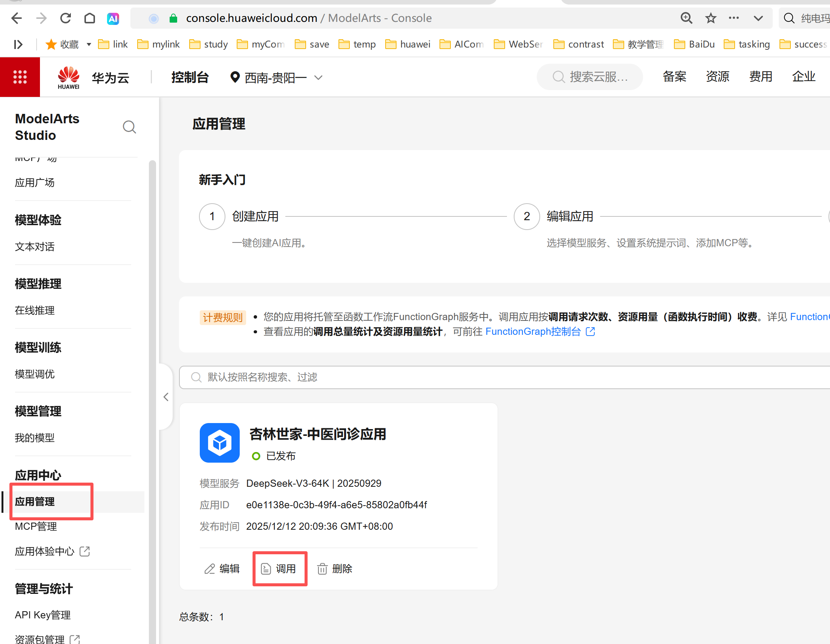The image size is (830, 644).
Task: Click the ModelArts Studio sidebar search icon
Action: [129, 127]
